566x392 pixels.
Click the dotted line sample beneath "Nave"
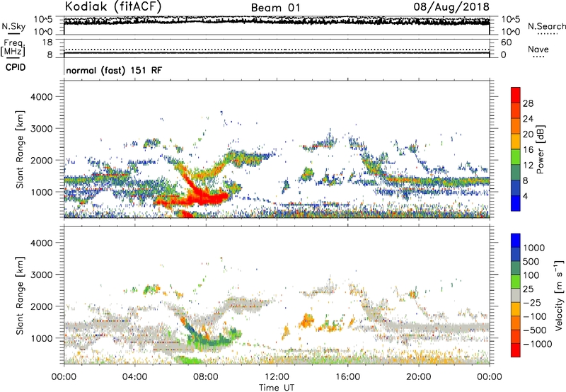[538, 57]
